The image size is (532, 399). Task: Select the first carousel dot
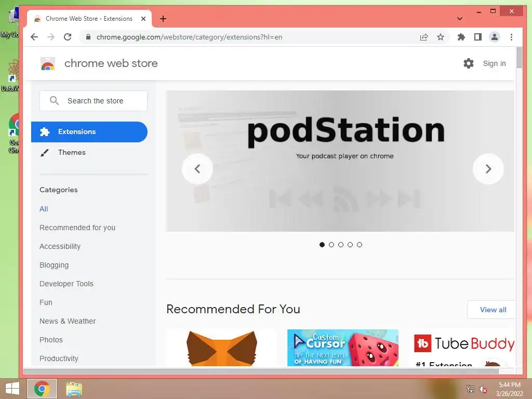322,245
